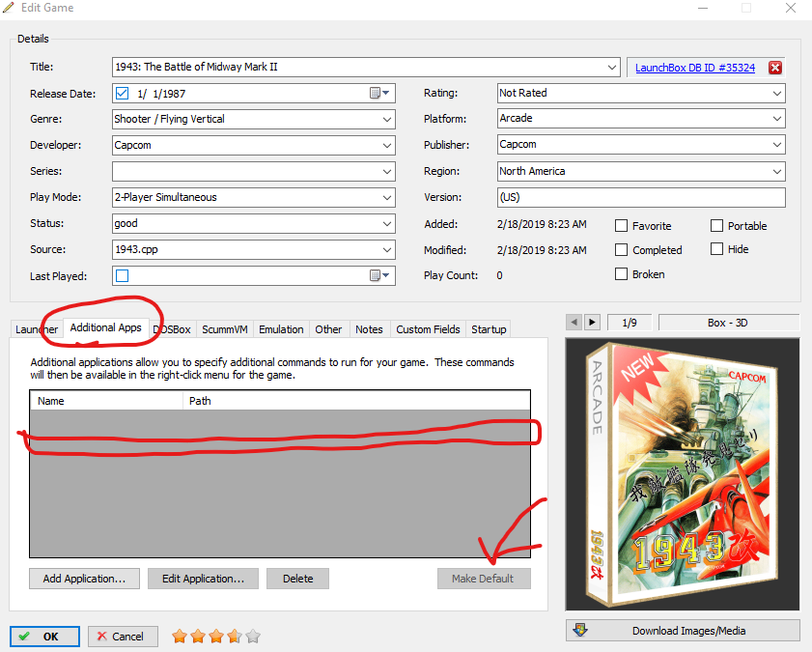Check the Broken checkbox

(621, 274)
